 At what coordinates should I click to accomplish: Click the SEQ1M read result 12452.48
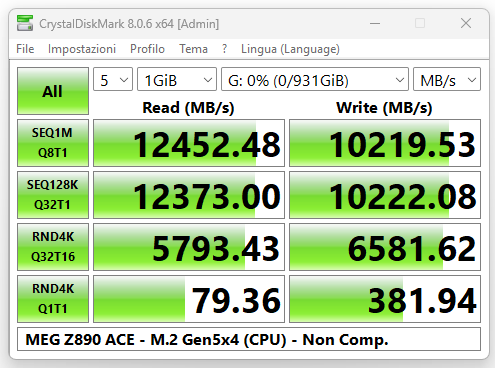189,143
